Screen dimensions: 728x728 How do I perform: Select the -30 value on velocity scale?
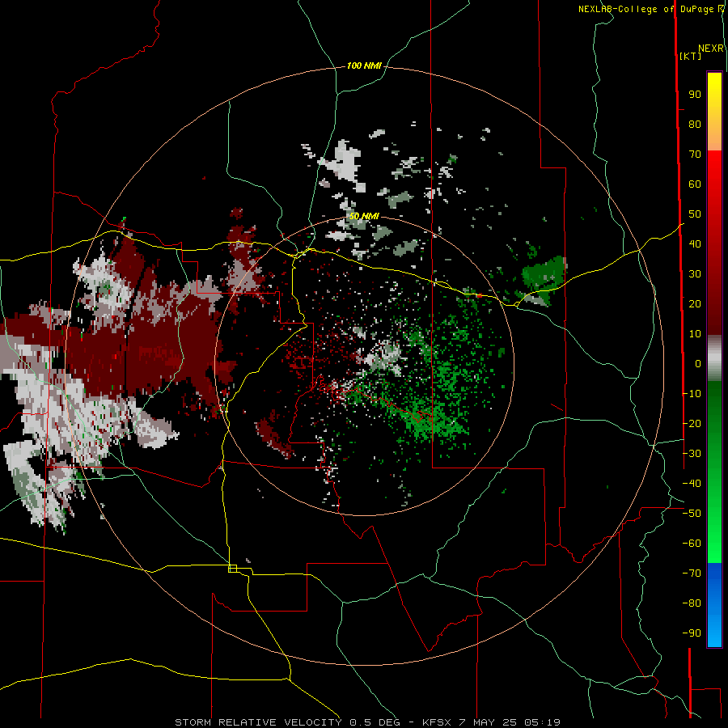[692, 454]
